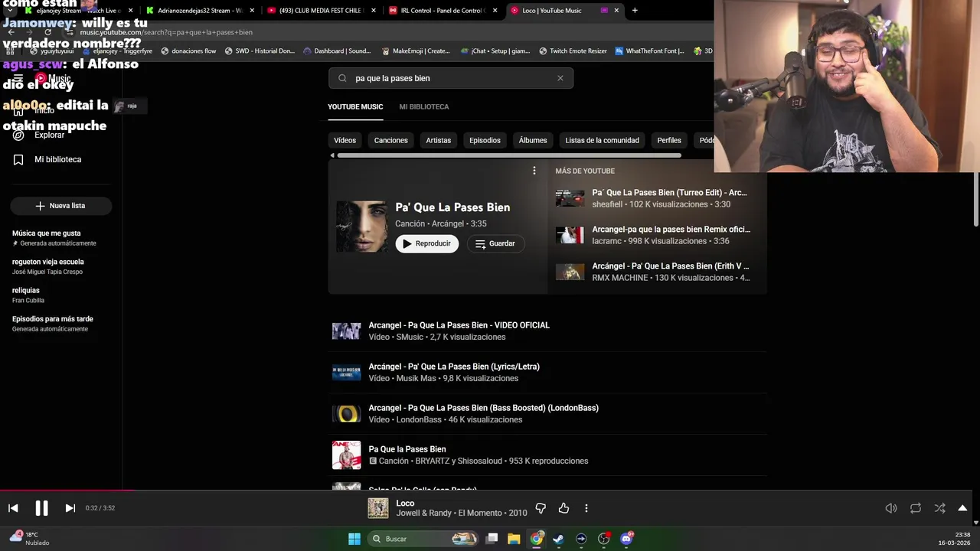The height and width of the screenshot is (551, 980).
Task: Filter results by Artistas
Action: point(439,140)
